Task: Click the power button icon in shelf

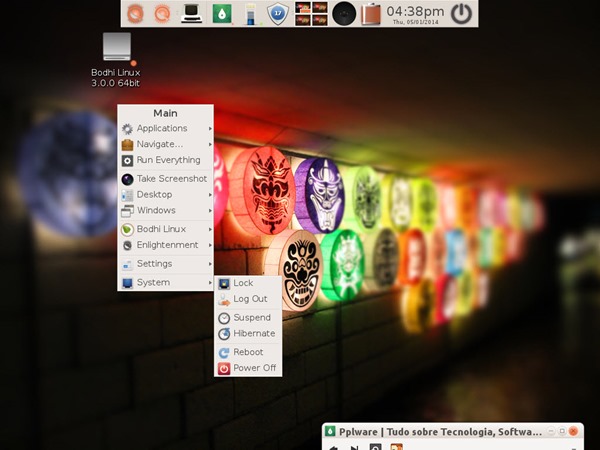Action: point(461,13)
